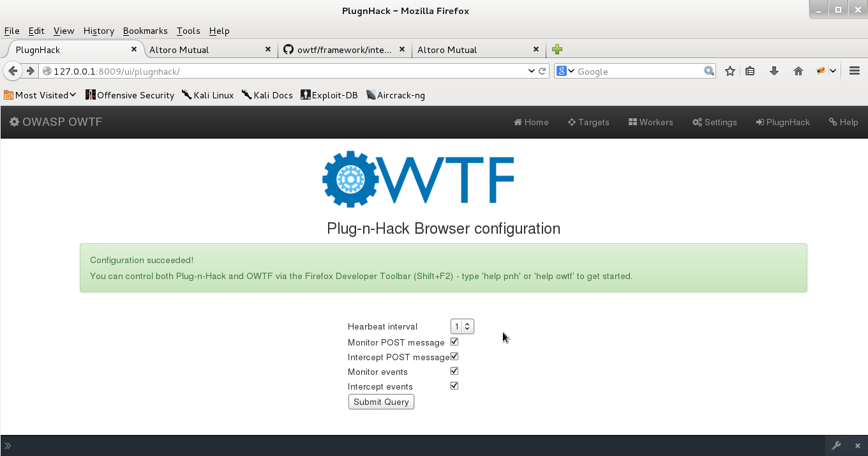Go to the Firefox Home icon
868x456 pixels.
pos(798,71)
